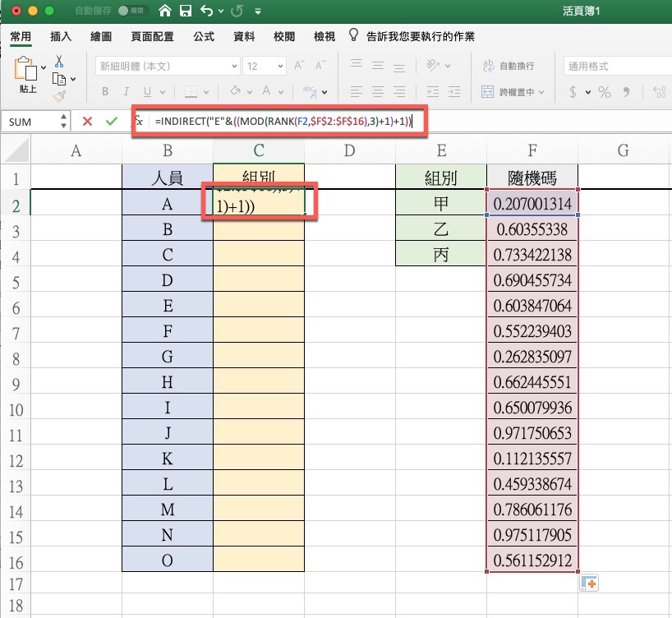Expand the Name Box showing SUM
Image resolution: width=672 pixels, height=618 pixels.
point(64,122)
